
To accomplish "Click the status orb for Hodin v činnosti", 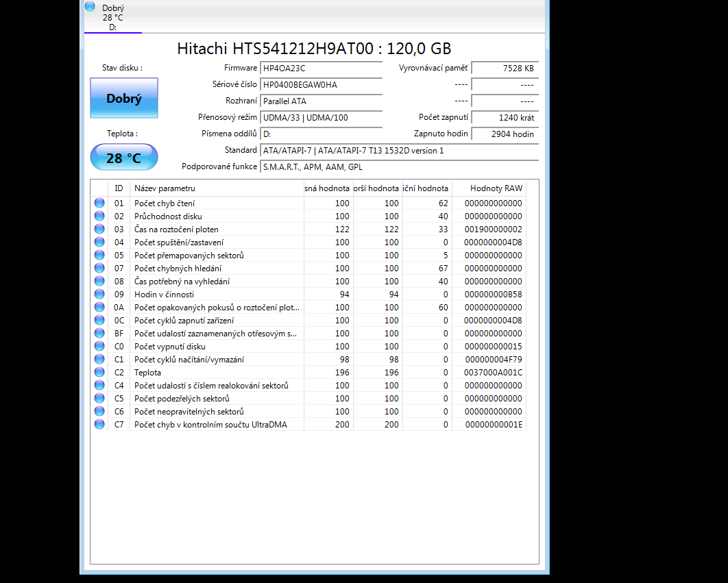I will [x=99, y=294].
